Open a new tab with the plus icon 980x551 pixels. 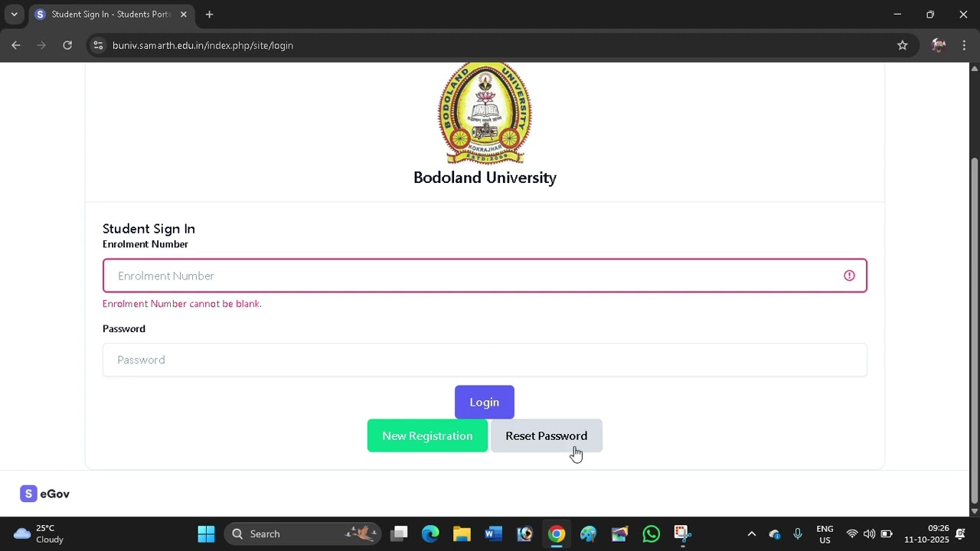tap(209, 15)
